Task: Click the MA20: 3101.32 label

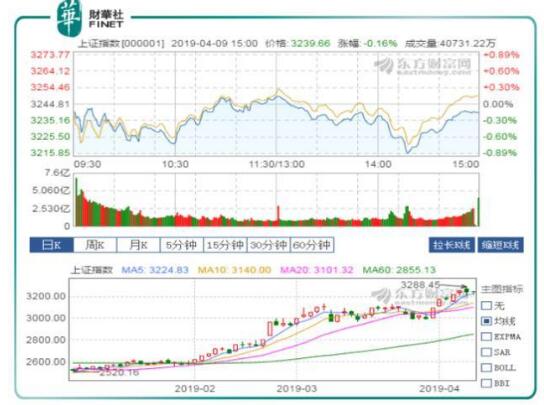Action: coord(316,270)
